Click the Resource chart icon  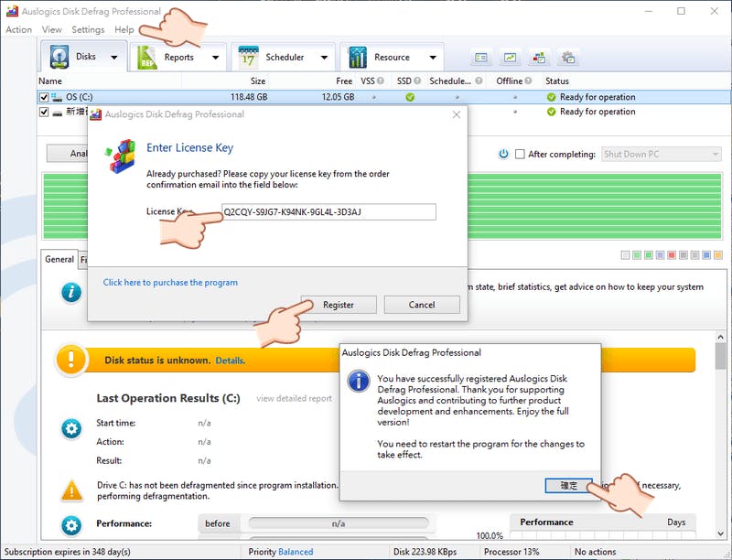coord(357,57)
